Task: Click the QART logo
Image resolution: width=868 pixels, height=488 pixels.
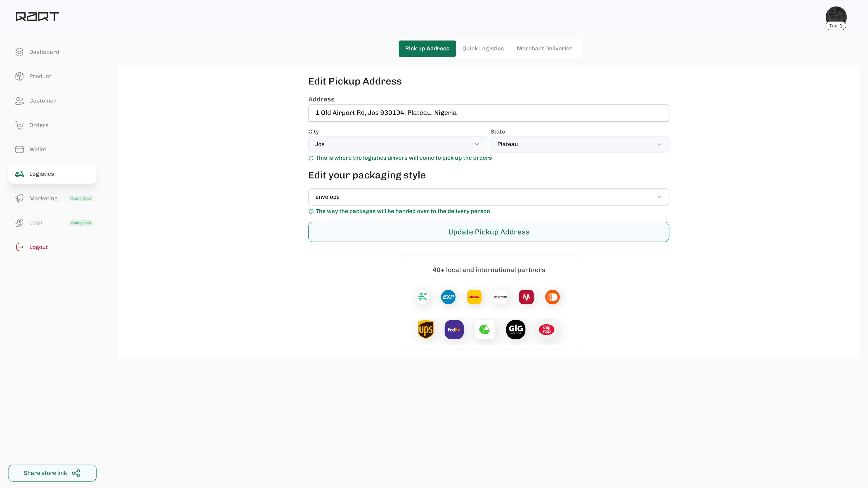Action: (37, 16)
